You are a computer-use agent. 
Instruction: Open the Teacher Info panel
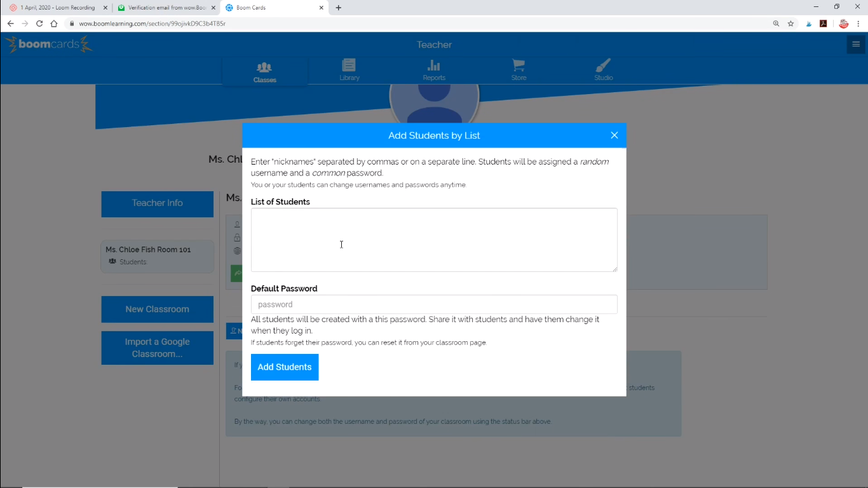tap(158, 203)
